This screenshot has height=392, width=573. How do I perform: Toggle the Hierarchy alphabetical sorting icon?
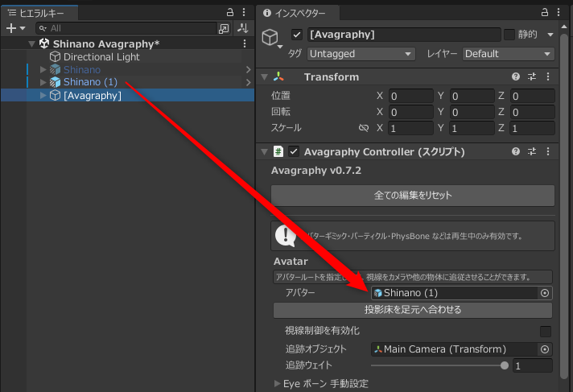click(243, 28)
